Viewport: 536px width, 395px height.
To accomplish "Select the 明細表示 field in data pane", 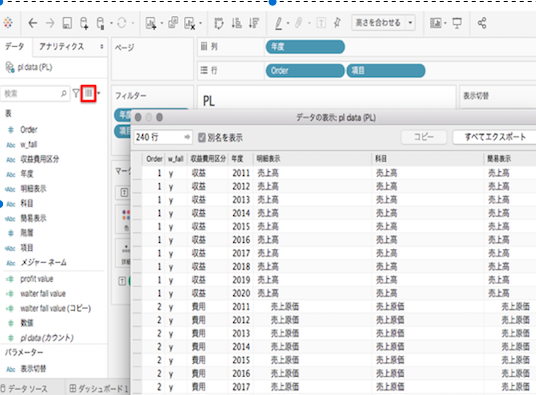I will click(x=33, y=189).
